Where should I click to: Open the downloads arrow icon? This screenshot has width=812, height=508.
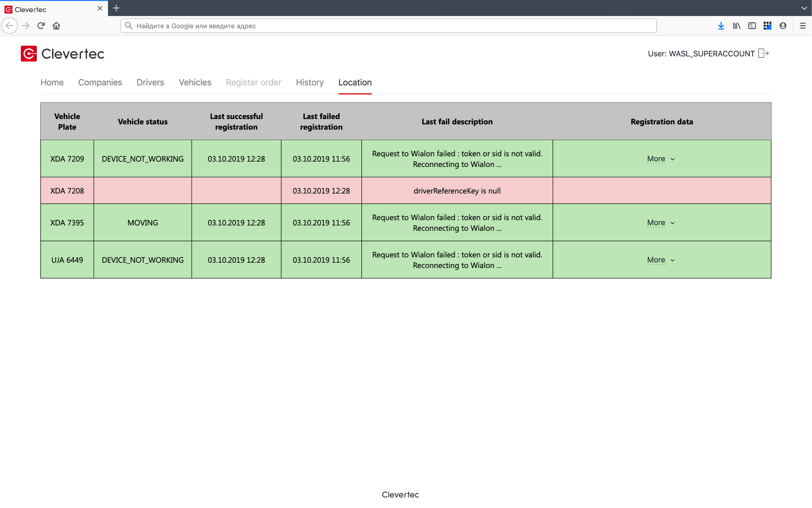click(x=721, y=26)
